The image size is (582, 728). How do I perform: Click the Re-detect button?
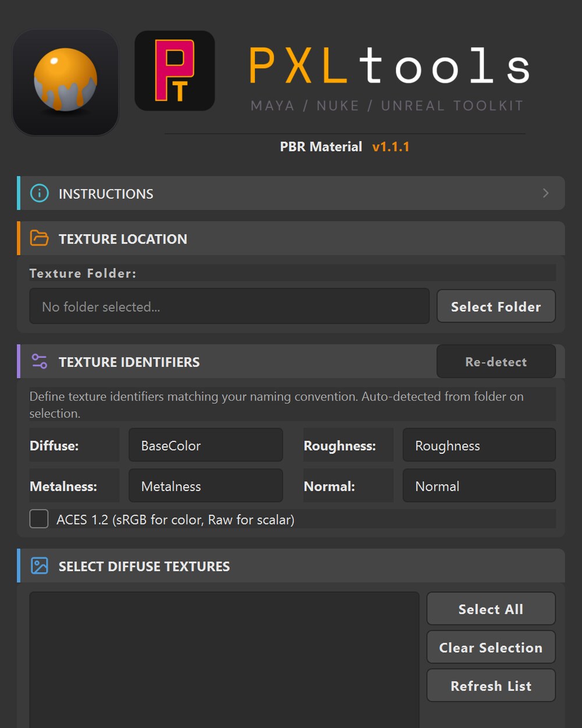click(x=496, y=362)
